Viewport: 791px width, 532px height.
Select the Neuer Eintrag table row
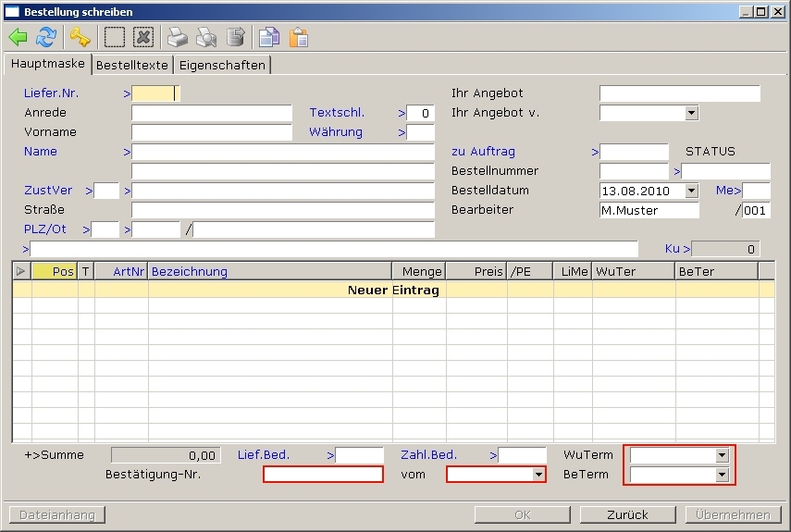click(393, 290)
